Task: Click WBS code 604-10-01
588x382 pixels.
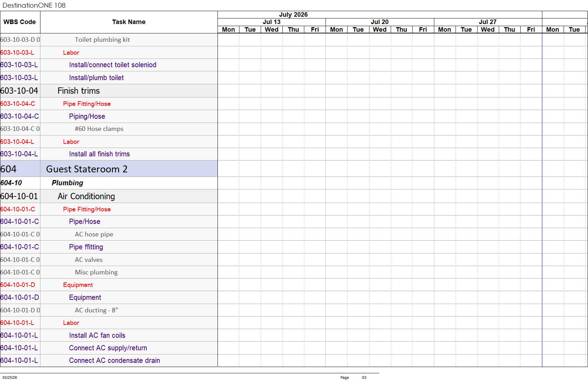Action: tap(19, 196)
